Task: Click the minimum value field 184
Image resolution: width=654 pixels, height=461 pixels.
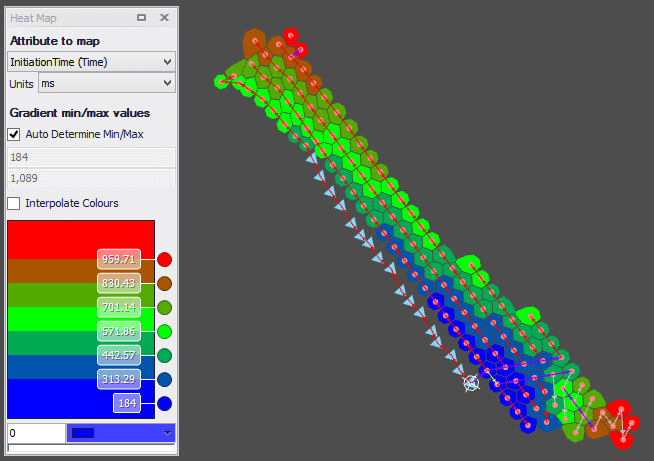Action: tap(91, 157)
